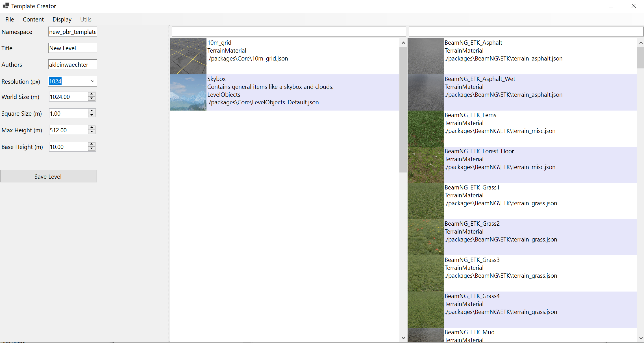Click the Template Creator app icon
This screenshot has height=343, width=644.
pyautogui.click(x=6, y=6)
